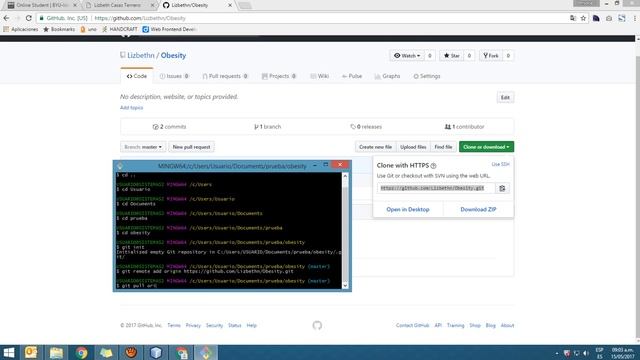Image resolution: width=640 pixels, height=360 pixels.
Task: Click the browser address bar
Action: click(x=302, y=18)
